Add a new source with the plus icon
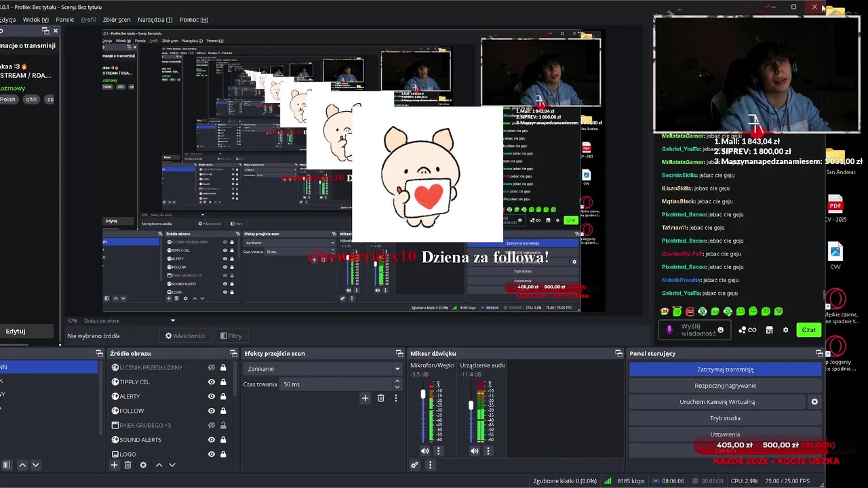This screenshot has width=868, height=488. coord(115,465)
